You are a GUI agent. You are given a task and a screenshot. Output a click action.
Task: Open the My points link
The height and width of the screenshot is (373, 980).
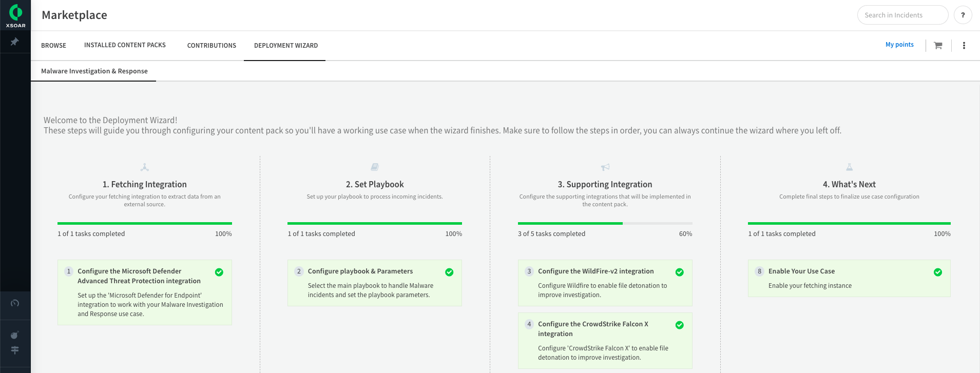click(899, 45)
